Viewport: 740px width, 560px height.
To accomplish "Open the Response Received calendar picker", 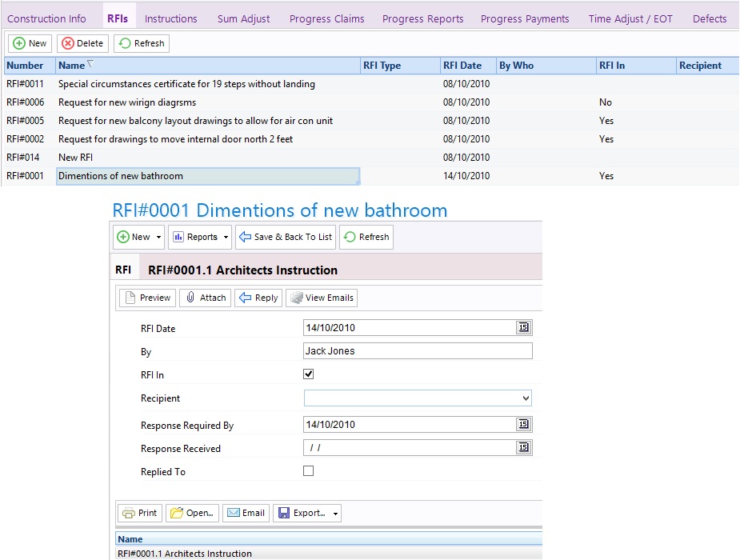I will [x=523, y=447].
